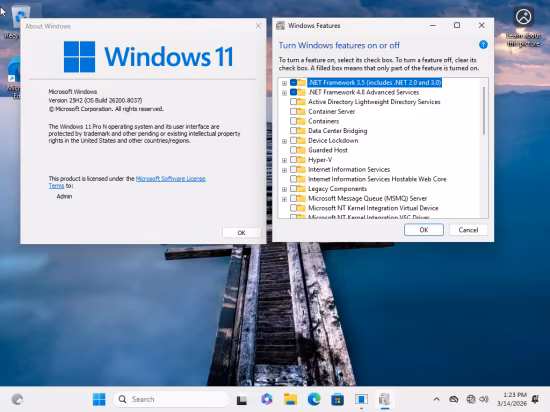Check Legacy Components box
The image size is (550, 412).
294,189
